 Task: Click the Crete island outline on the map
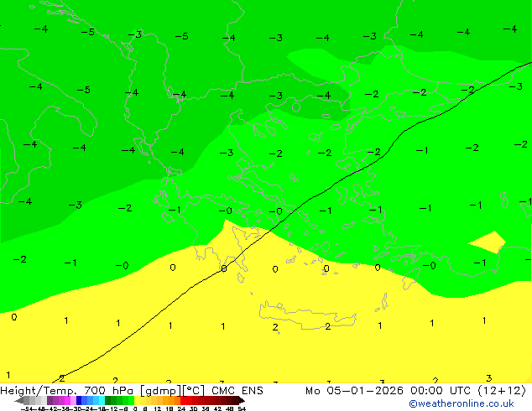point(308,315)
